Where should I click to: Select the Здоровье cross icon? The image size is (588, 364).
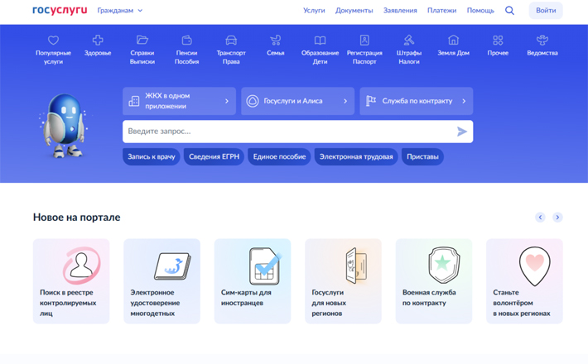[98, 40]
